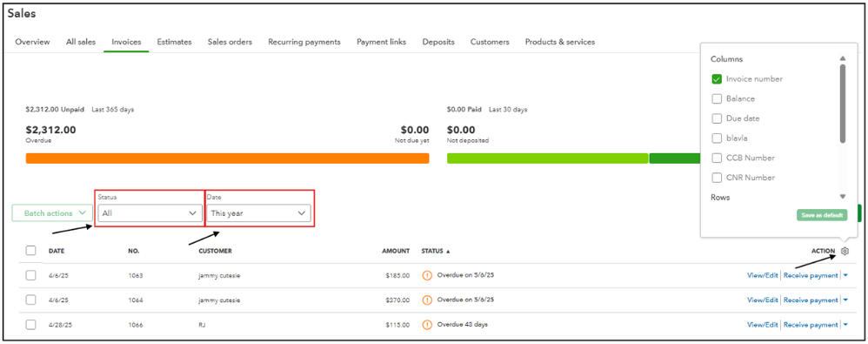Open action arrow menu for invoice 1063
This screenshot has width=868, height=344.
click(x=846, y=275)
